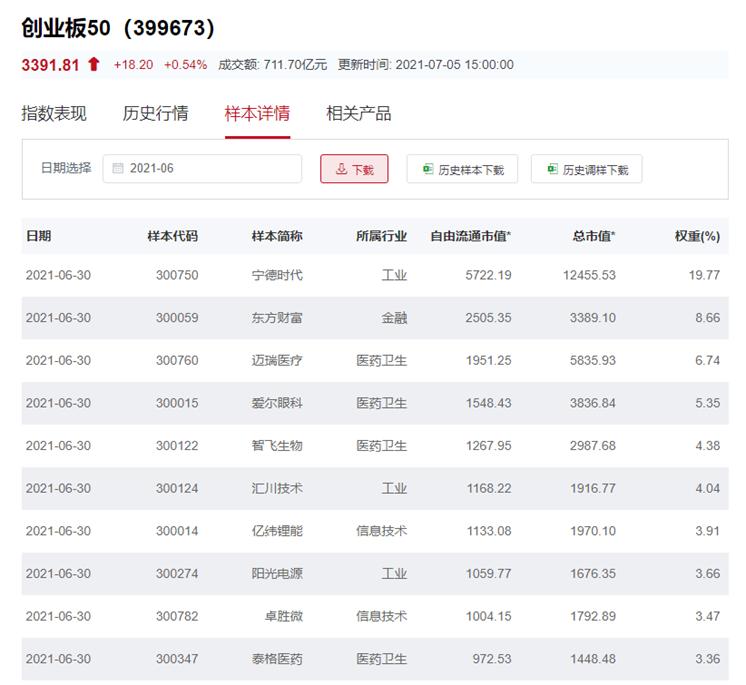Open the 指数表现 tab
The image size is (746, 685).
54,113
